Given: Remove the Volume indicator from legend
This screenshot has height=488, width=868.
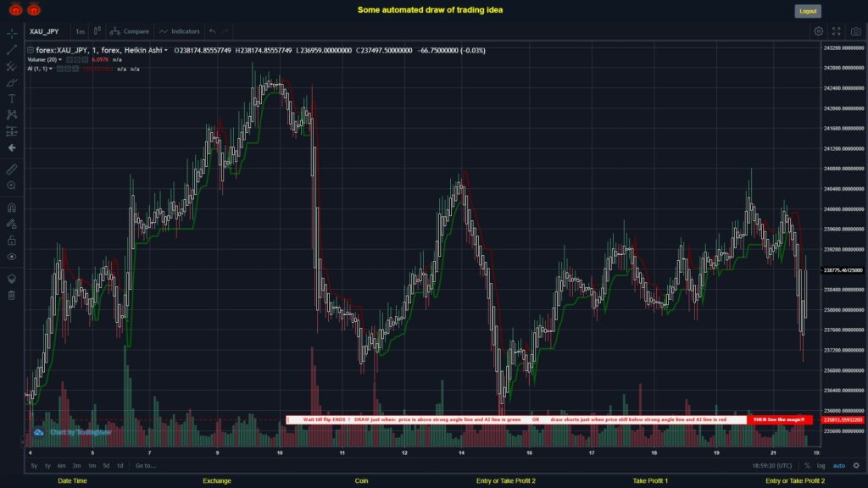Looking at the screenshot, I should (x=85, y=60).
